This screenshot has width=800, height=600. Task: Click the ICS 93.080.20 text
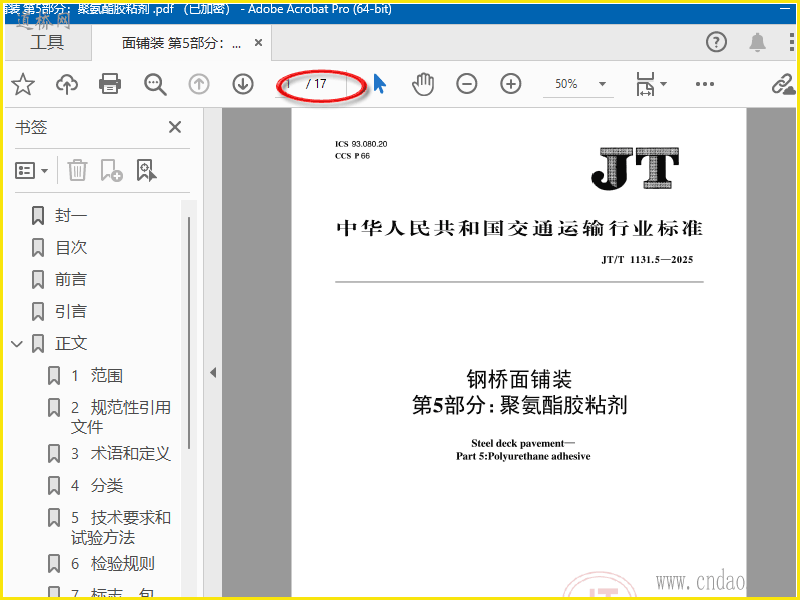click(361, 144)
